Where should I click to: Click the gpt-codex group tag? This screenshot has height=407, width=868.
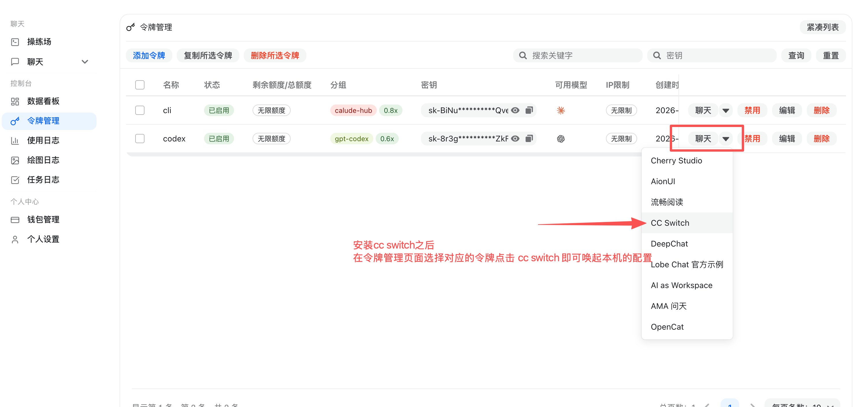[351, 139]
